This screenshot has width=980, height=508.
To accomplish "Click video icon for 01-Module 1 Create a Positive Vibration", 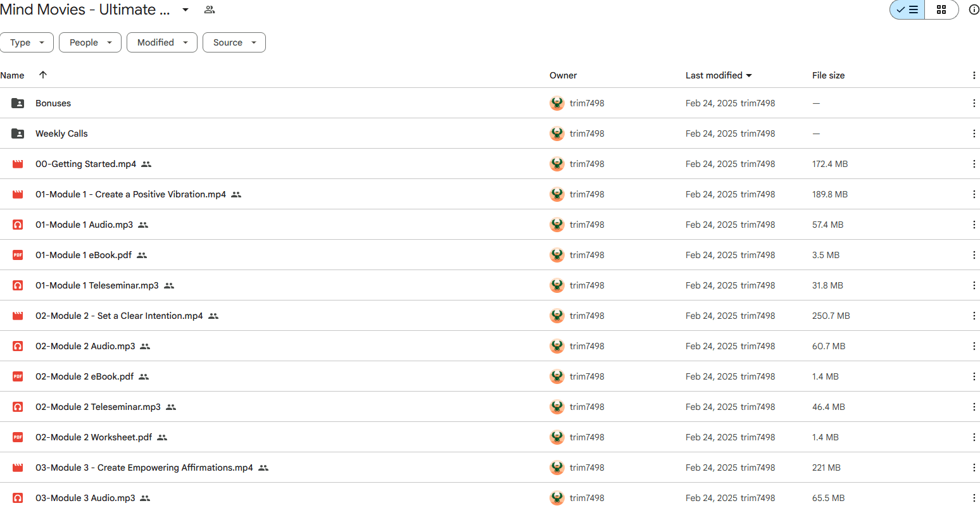I will (x=18, y=194).
